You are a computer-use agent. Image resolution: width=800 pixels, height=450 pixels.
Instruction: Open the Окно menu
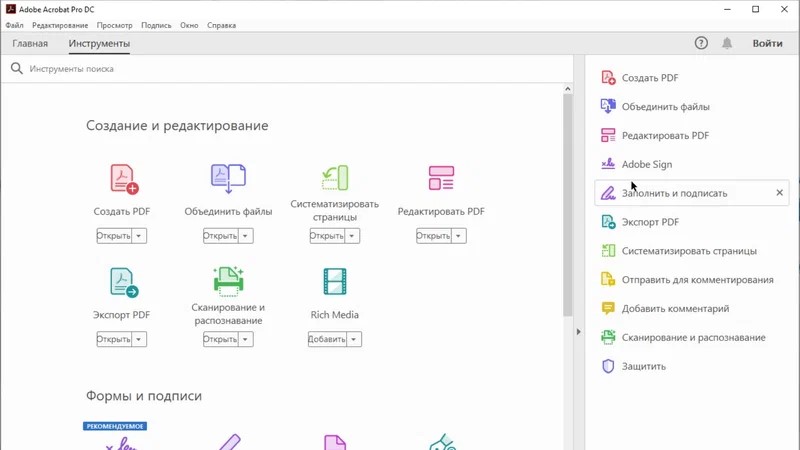click(189, 25)
